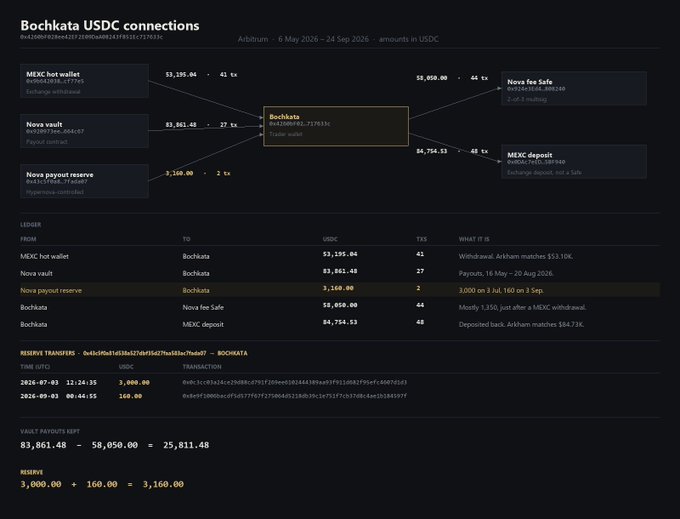Click the 84,754.53 · 48 tx flow label
Image resolution: width=680 pixels, height=519 pixels.
pos(452,151)
